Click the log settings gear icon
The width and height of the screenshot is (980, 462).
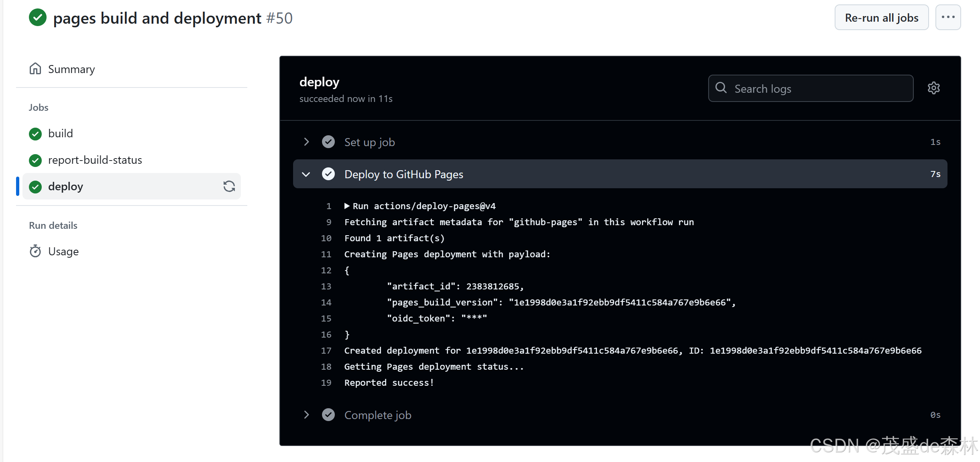(933, 88)
